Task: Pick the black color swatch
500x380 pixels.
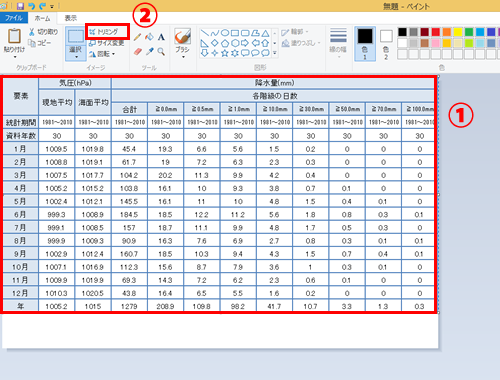Action: click(x=402, y=32)
